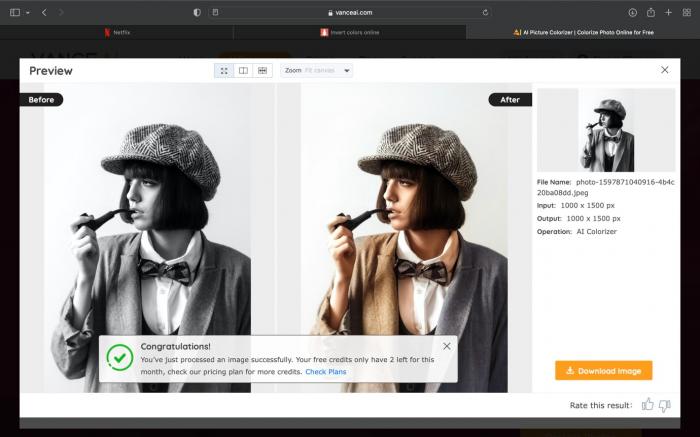
Task: Rate the result with thumbs down
Action: pyautogui.click(x=665, y=405)
